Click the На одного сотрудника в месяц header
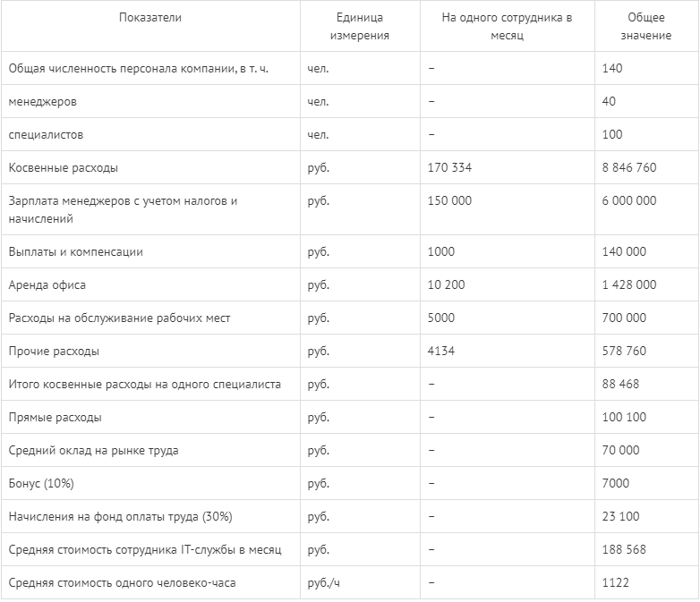This screenshot has height=602, width=700. pyautogui.click(x=507, y=26)
